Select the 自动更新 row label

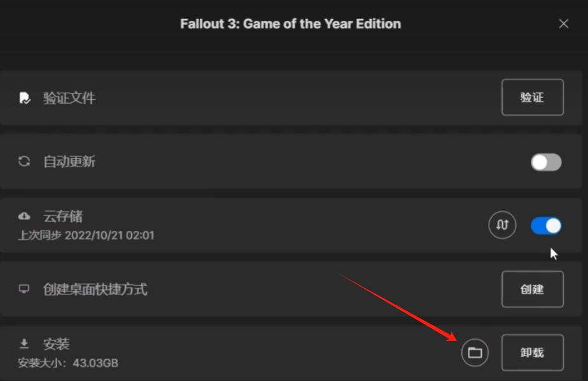coord(69,162)
